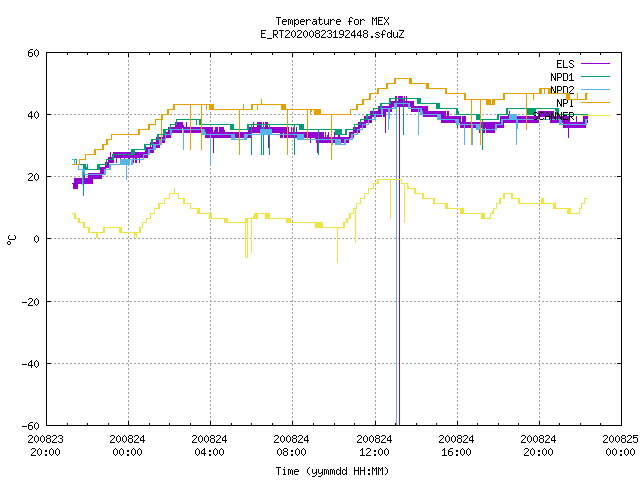The image size is (640, 480).
Task: Click the x-axis tick 200824 16:00
Action: [456, 446]
